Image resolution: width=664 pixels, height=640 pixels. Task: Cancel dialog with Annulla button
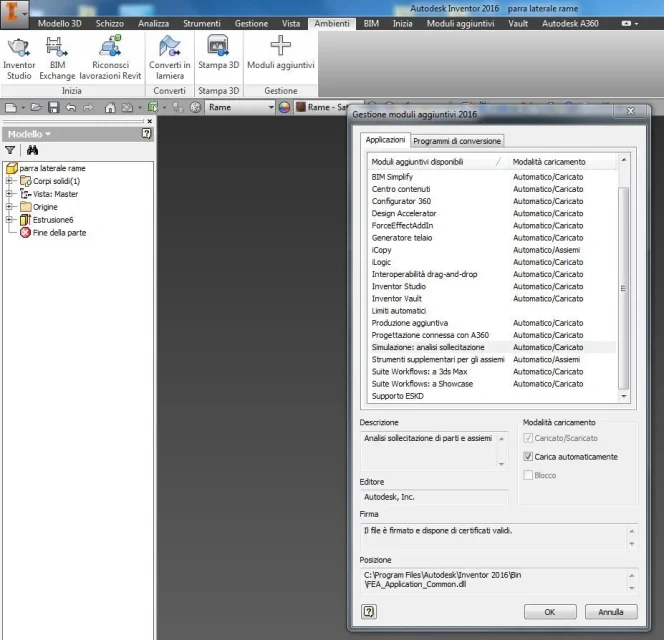point(611,612)
